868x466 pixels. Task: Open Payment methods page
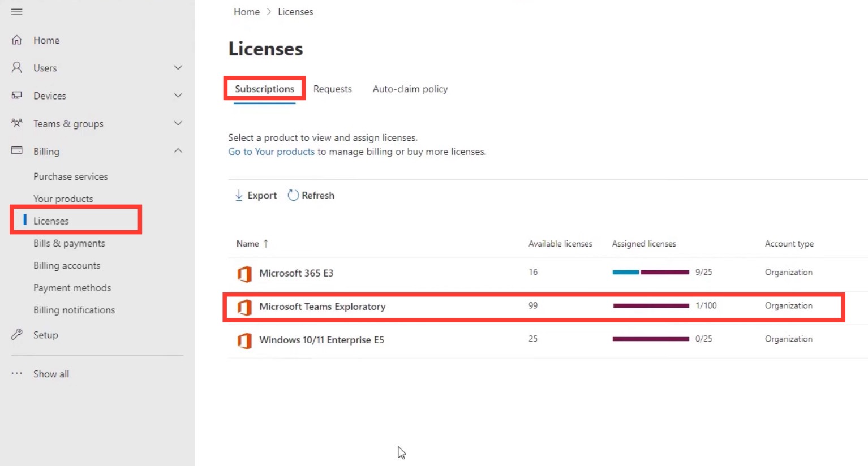[x=72, y=288]
